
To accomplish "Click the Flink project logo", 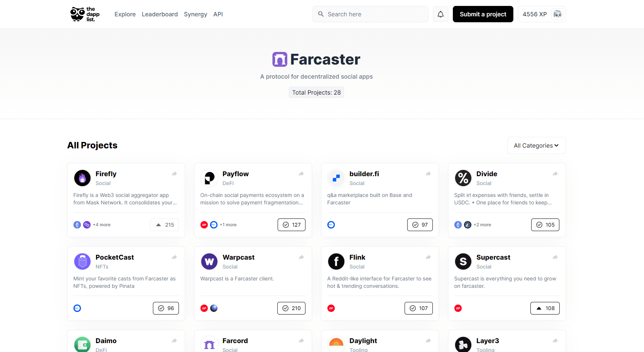I will (336, 261).
